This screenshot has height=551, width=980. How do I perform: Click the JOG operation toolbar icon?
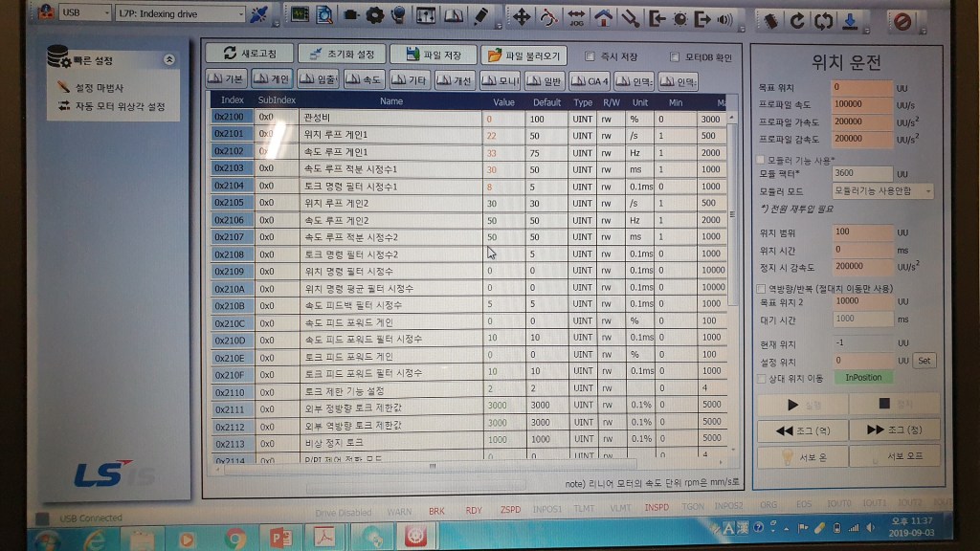[576, 16]
